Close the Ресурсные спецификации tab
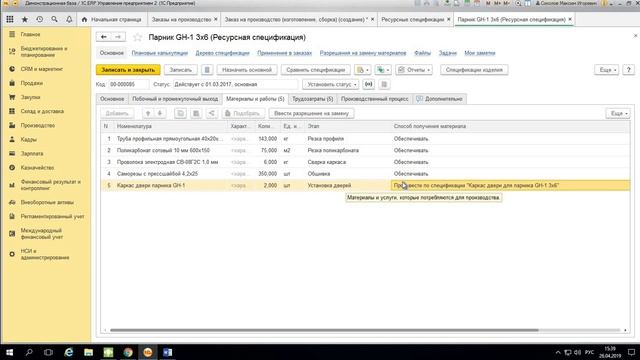 click(x=449, y=19)
